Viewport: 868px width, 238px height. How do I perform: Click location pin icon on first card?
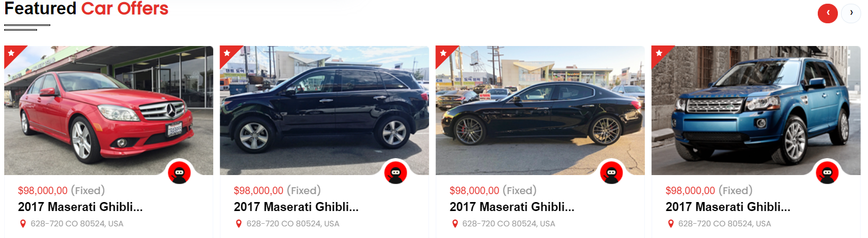[x=23, y=224]
